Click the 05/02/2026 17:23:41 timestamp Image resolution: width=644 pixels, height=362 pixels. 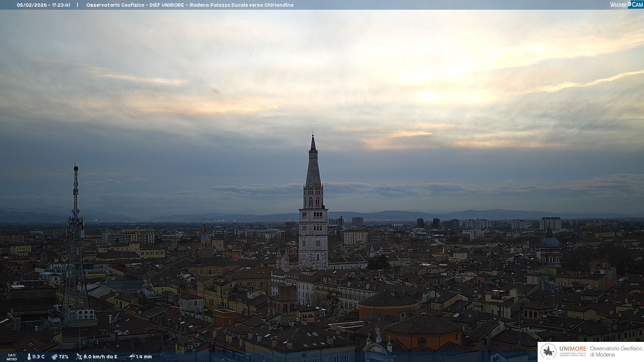point(44,5)
